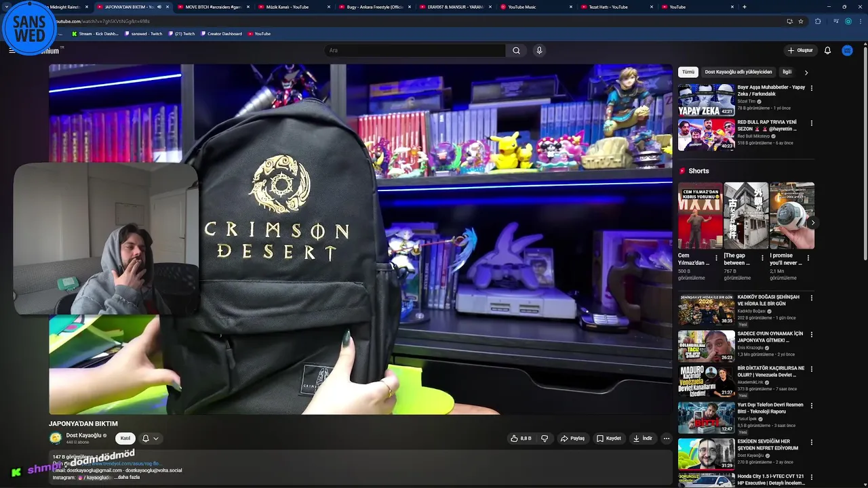Viewport: 868px width, 488px height.
Task: Click the video title JAPONYA'DAN BIKTIM
Action: tap(83, 424)
